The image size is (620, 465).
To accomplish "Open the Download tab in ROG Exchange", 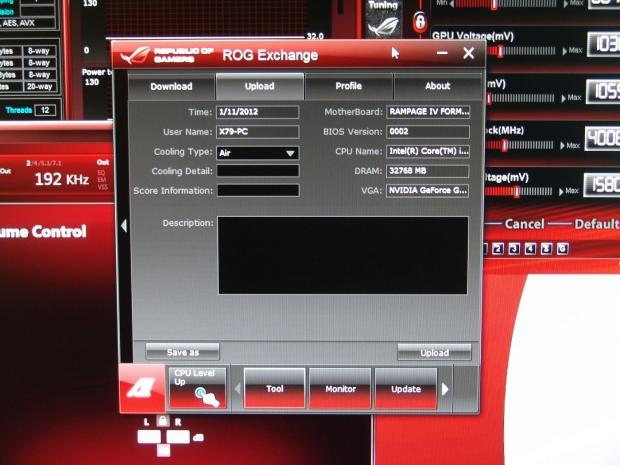I will pyautogui.click(x=171, y=86).
